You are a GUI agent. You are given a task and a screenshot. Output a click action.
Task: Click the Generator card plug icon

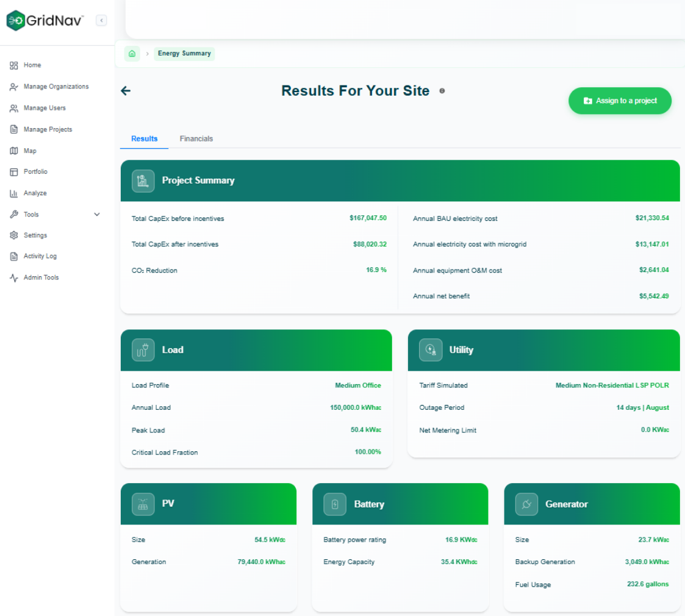point(526,504)
